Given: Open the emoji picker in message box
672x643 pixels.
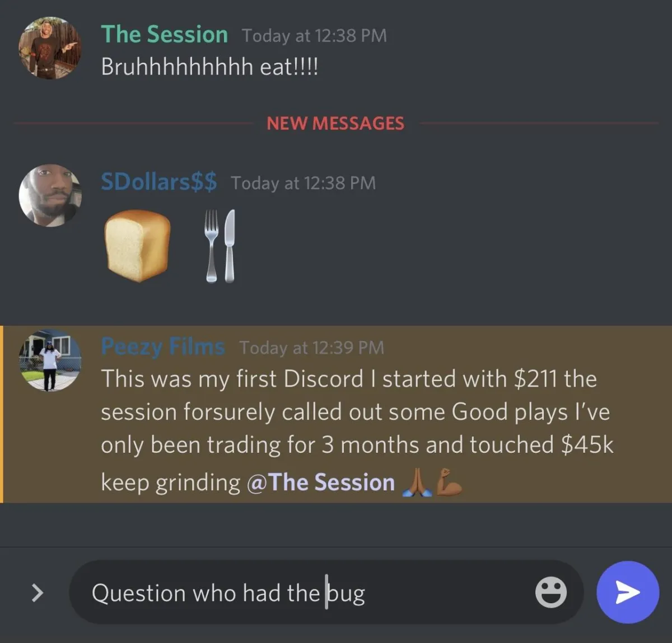Looking at the screenshot, I should pos(551,592).
